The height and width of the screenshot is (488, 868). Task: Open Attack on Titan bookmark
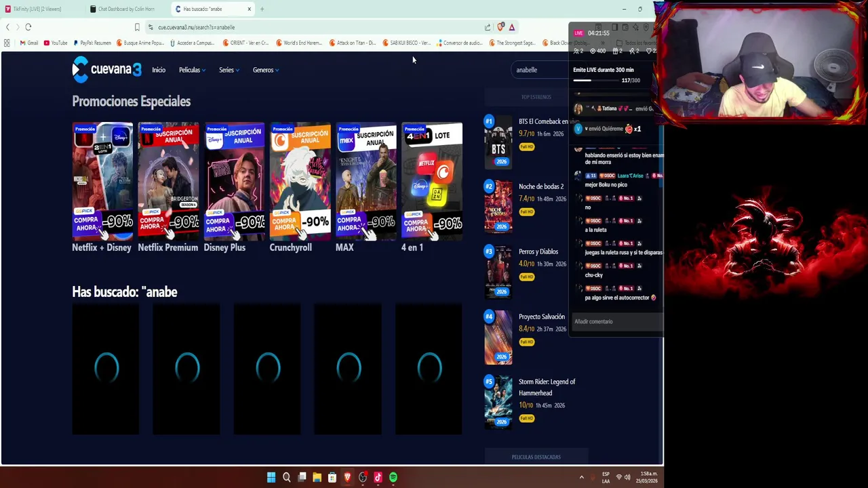353,43
